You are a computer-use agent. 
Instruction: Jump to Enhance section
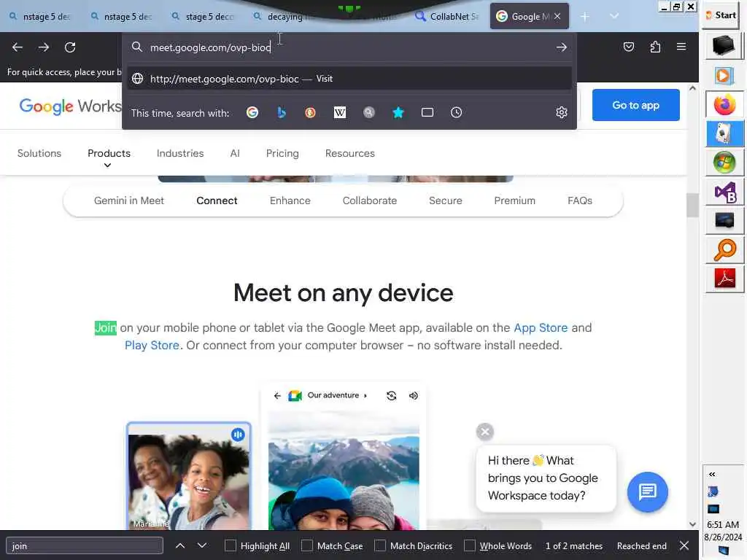point(290,201)
